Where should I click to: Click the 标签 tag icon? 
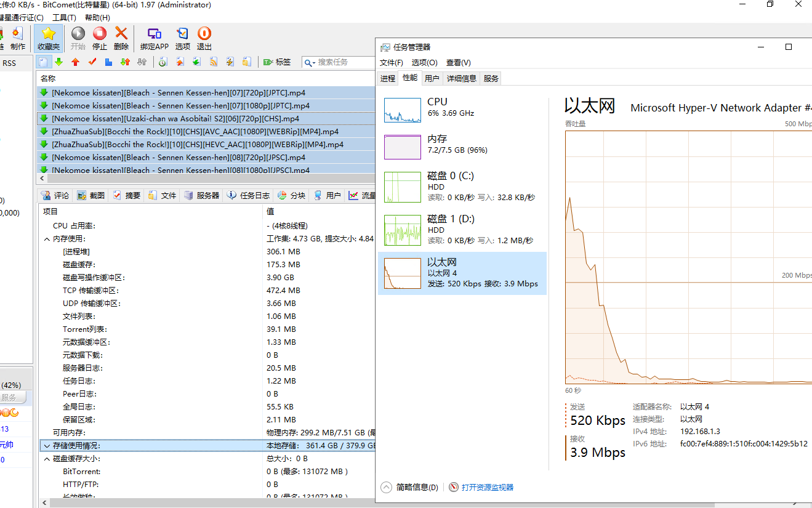click(x=276, y=62)
